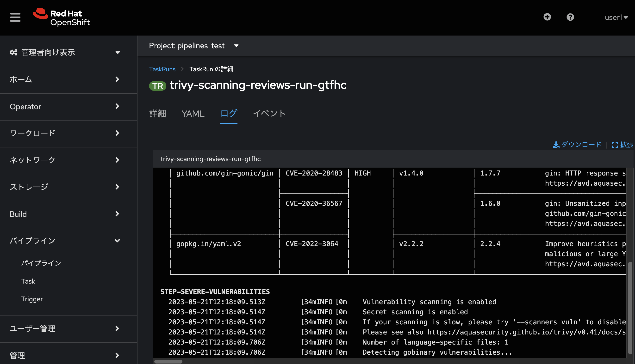
Task: Click the CVE-2020-28483 cell
Action: point(314,173)
